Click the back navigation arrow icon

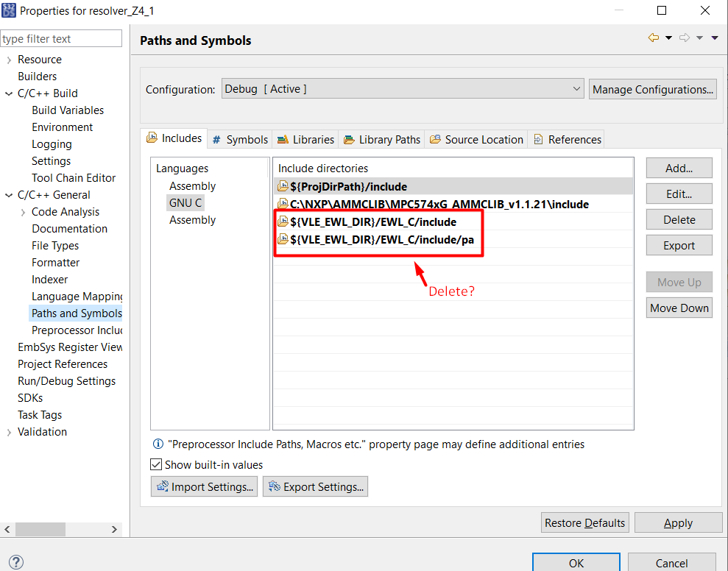click(x=653, y=38)
